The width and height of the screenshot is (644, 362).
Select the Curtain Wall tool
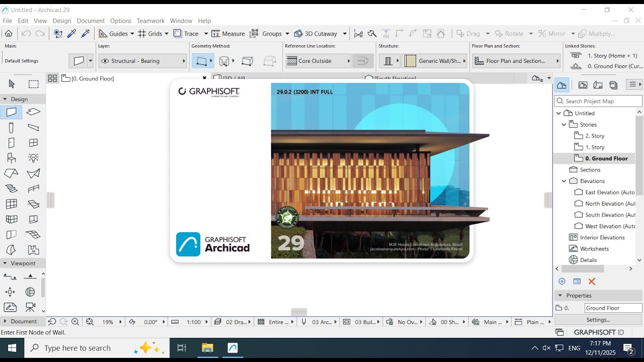pyautogui.click(x=12, y=204)
